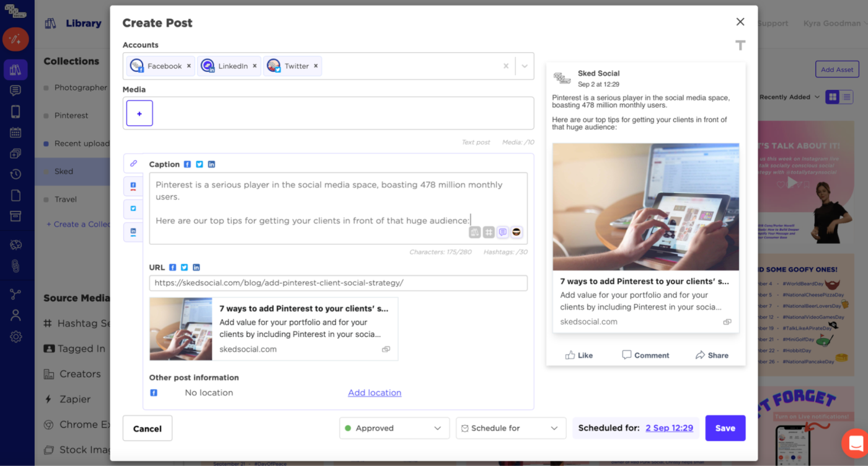Clear all selected accounts
Image resolution: width=868 pixels, height=466 pixels.
coord(506,66)
